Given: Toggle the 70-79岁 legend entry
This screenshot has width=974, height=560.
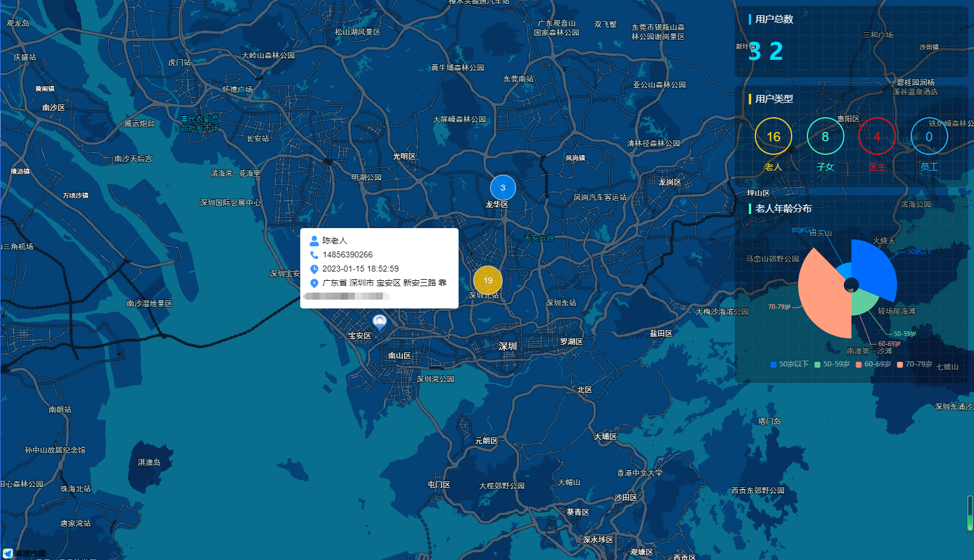Looking at the screenshot, I should coord(914,364).
